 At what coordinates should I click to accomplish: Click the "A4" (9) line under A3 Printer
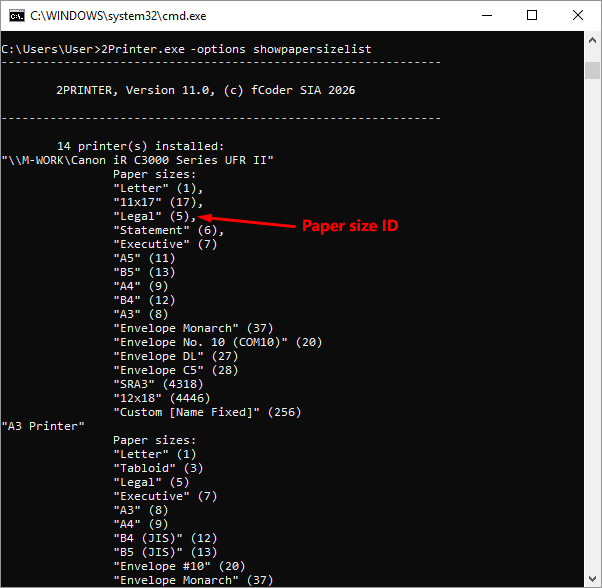[141, 524]
